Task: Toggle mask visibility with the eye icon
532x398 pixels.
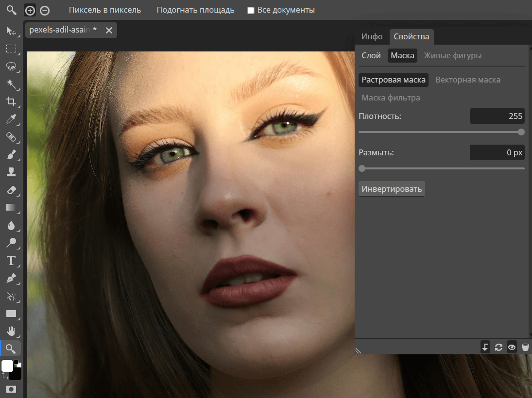Action: point(512,347)
